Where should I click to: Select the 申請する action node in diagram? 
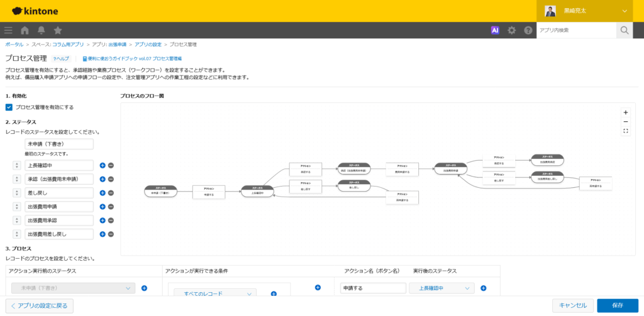[x=209, y=192]
